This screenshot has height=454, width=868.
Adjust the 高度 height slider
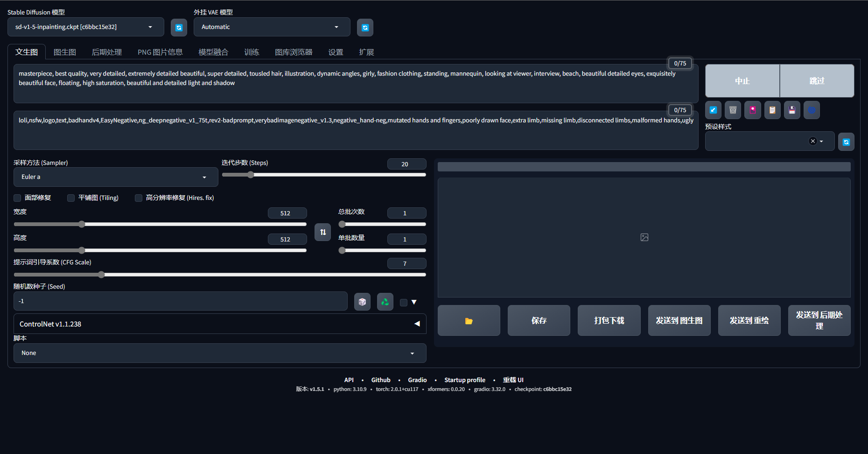(x=160, y=250)
